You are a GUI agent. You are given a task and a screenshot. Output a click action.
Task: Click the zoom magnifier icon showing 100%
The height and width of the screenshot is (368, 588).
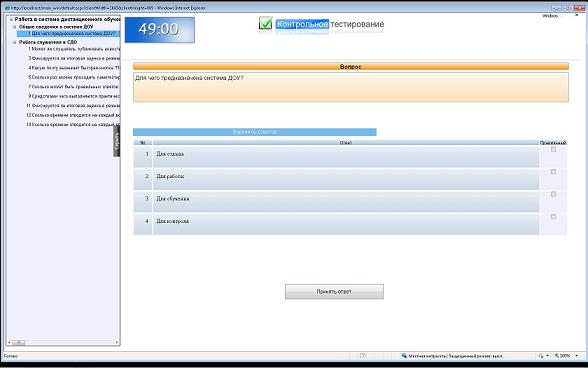coord(557,356)
